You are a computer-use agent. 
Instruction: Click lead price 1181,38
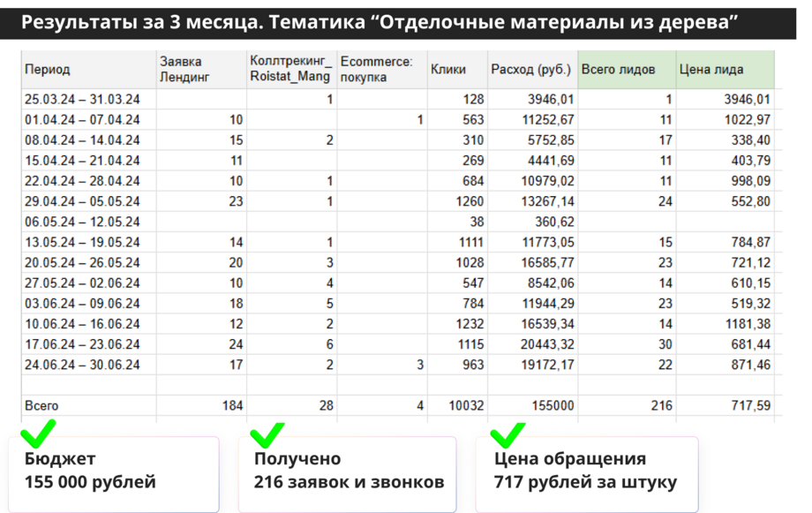pyautogui.click(x=748, y=324)
